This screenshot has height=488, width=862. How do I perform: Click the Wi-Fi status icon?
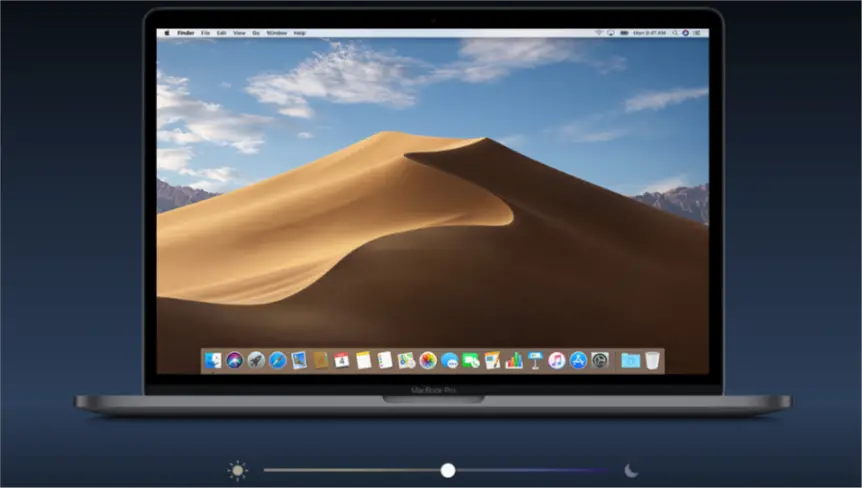(599, 33)
